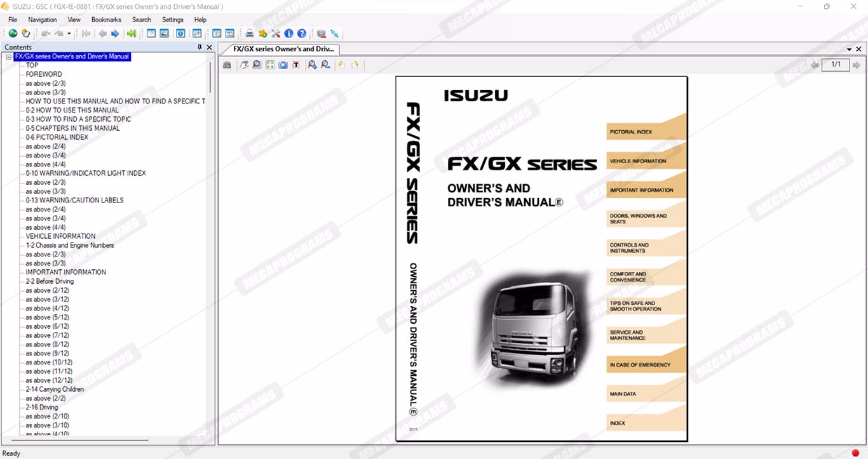Open dropdown arrow beside undo/redo icons
The height and width of the screenshot is (459, 868).
[x=69, y=34]
